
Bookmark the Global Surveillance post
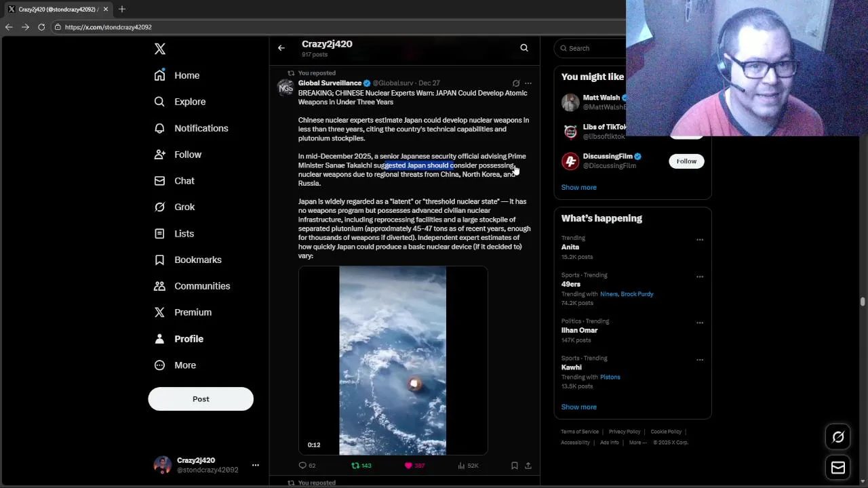(515, 466)
